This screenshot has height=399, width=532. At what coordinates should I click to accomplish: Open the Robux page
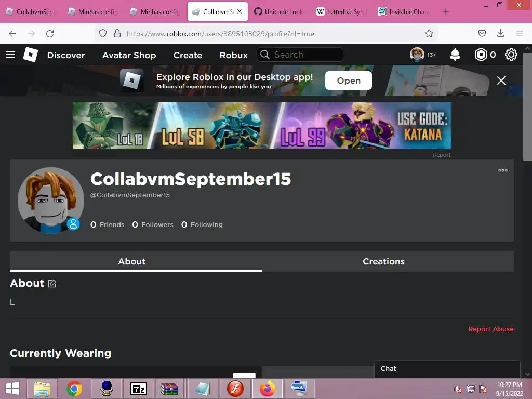pos(233,55)
